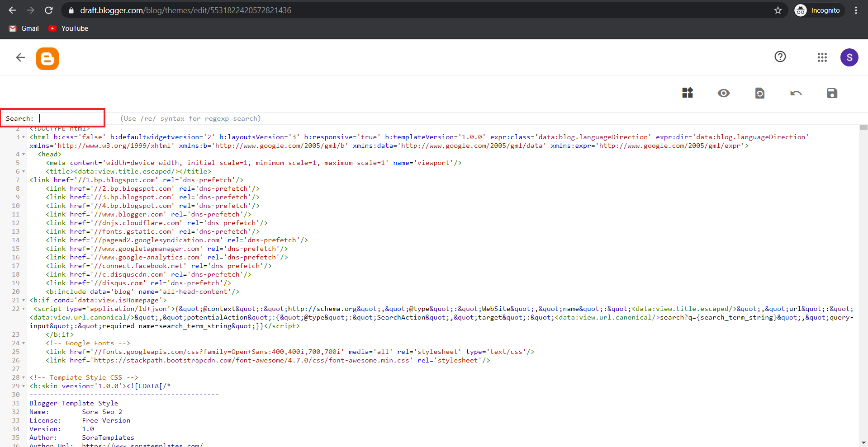Return to themes with Blogger back arrow
868x447 pixels.
tap(20, 57)
